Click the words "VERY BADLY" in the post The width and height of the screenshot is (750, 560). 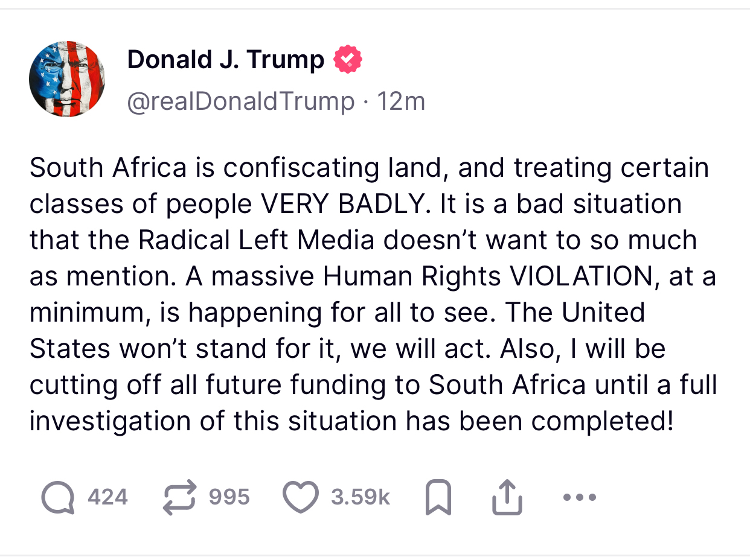coord(342,204)
